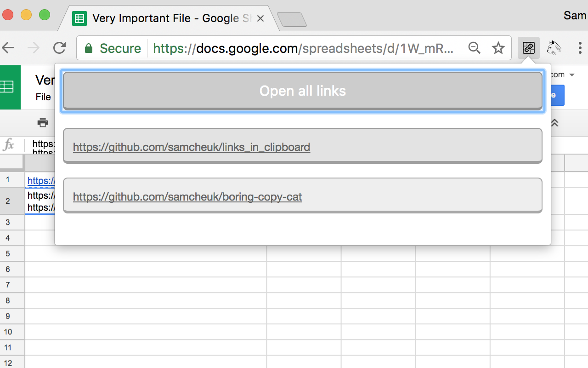Screen dimensions: 588x368
Task: Click the Open all links button
Action: 303,91
